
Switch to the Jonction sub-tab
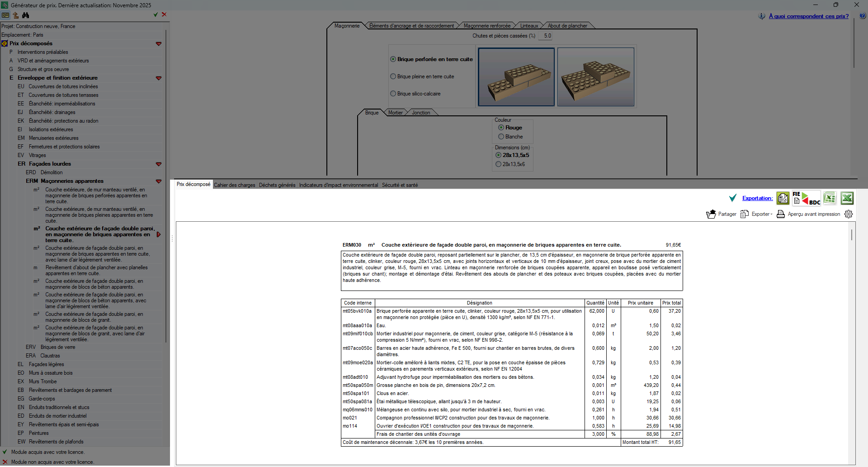click(421, 113)
